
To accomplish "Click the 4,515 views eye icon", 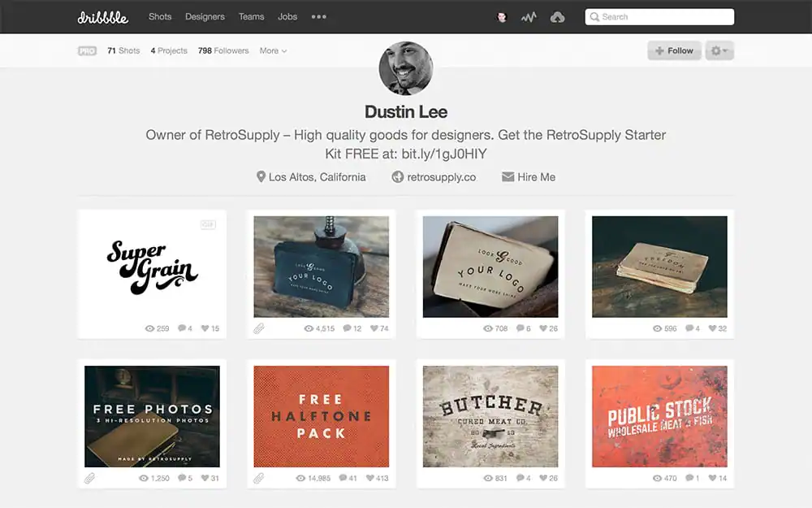I will [309, 328].
